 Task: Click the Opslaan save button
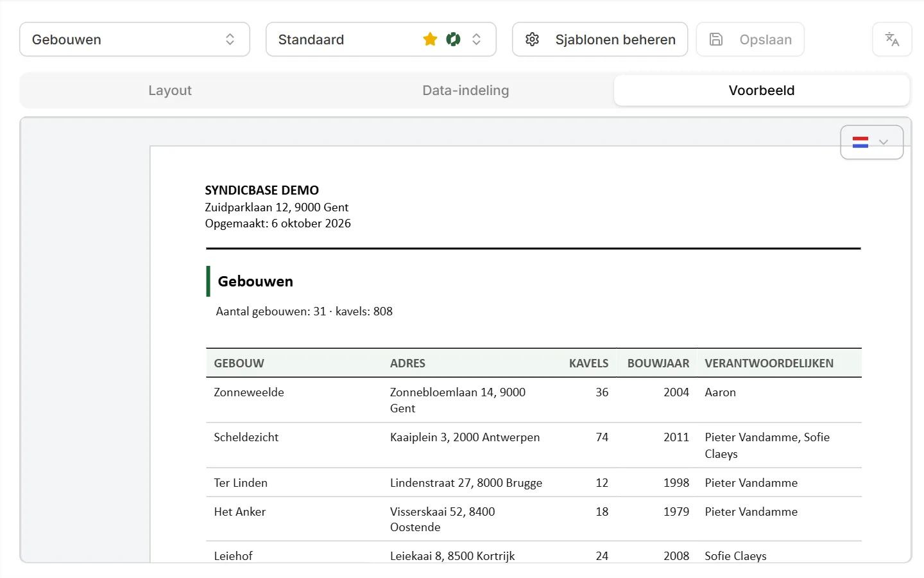750,39
